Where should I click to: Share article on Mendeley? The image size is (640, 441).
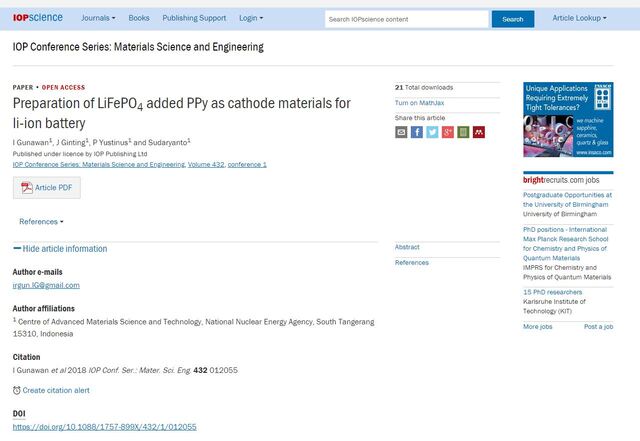tap(479, 132)
